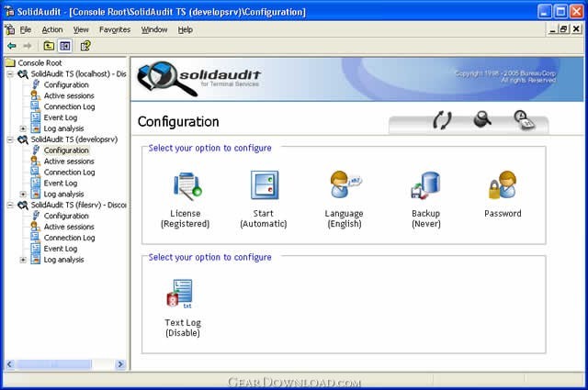Collapse the SolidAudit TS (localhost) tree node
Viewport: 588px width, 390px height.
(x=10, y=74)
